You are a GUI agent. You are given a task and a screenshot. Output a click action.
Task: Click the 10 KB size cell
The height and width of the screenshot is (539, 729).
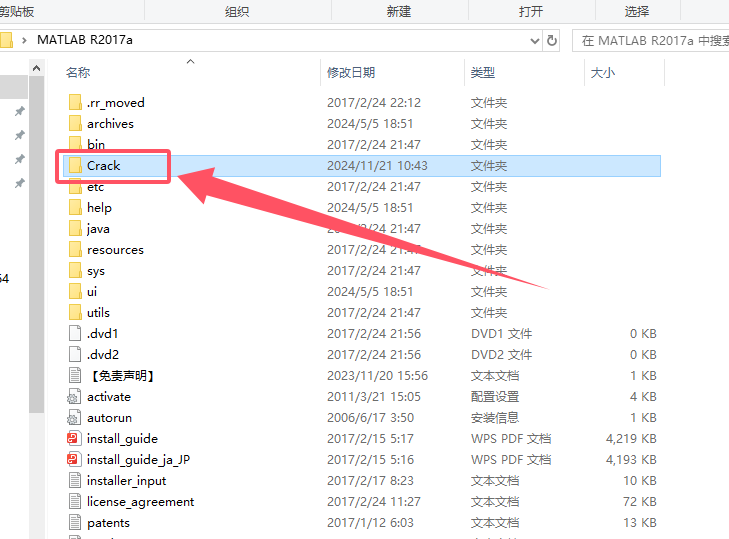640,481
